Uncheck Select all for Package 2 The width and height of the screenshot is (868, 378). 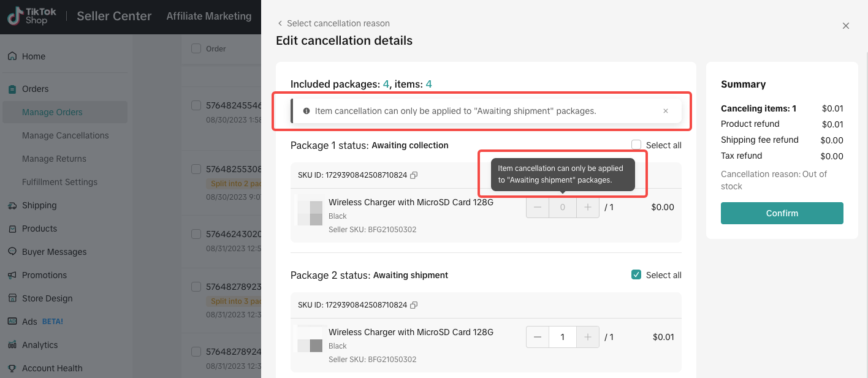pyautogui.click(x=636, y=275)
